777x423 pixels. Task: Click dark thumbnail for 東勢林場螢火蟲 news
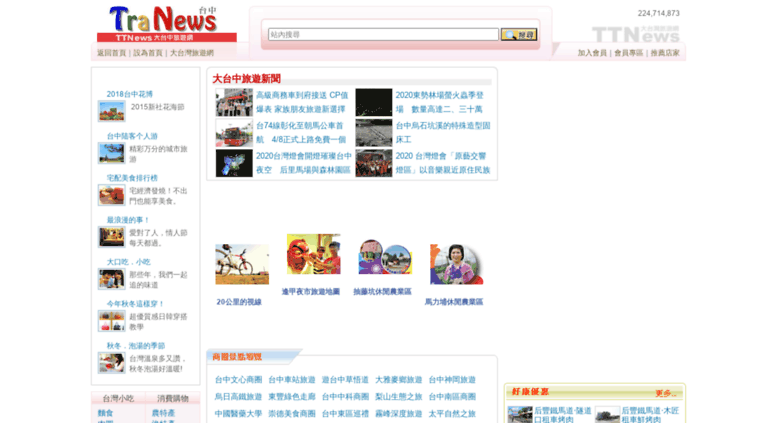374,102
